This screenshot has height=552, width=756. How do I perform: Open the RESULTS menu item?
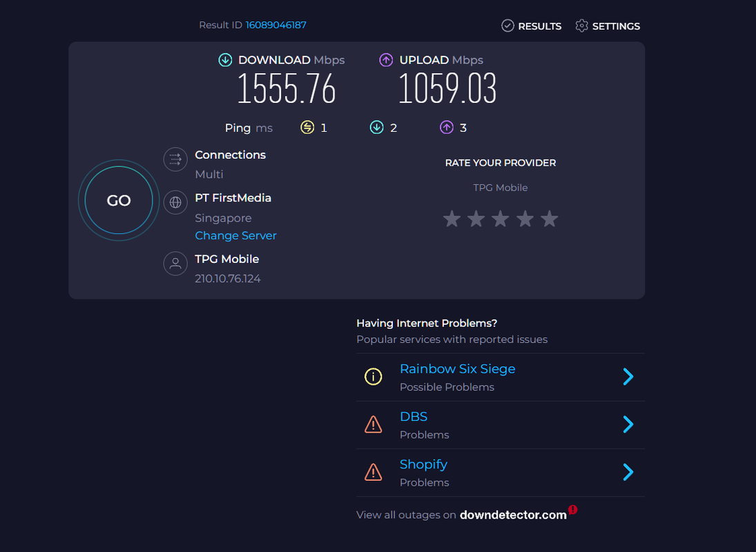[532, 26]
